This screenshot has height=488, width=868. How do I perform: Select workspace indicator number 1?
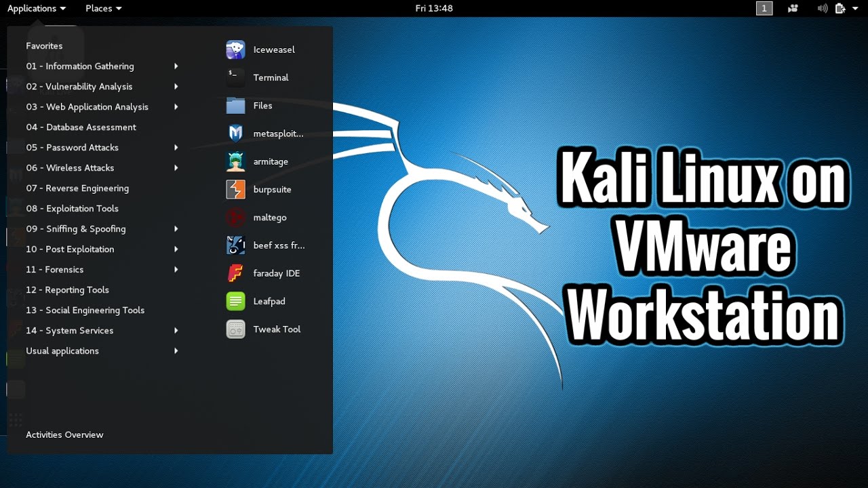click(764, 8)
